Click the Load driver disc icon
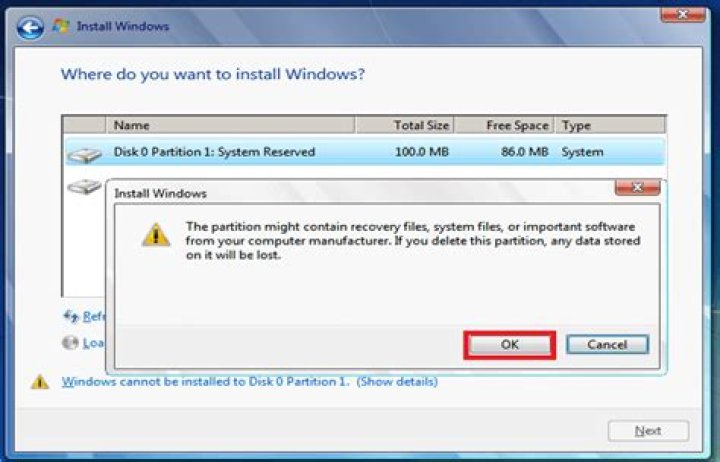720x462 pixels. tap(70, 343)
